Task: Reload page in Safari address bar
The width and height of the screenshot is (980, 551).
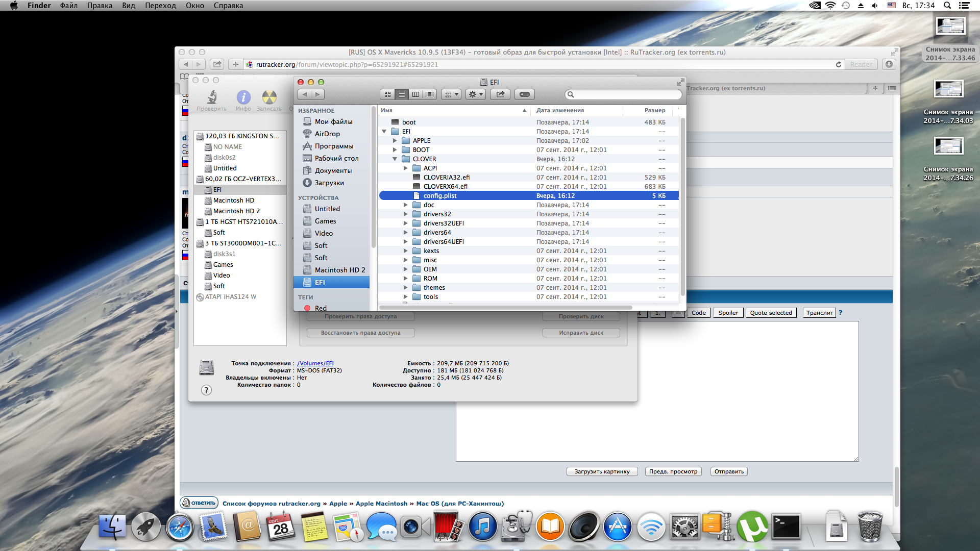Action: (x=838, y=64)
